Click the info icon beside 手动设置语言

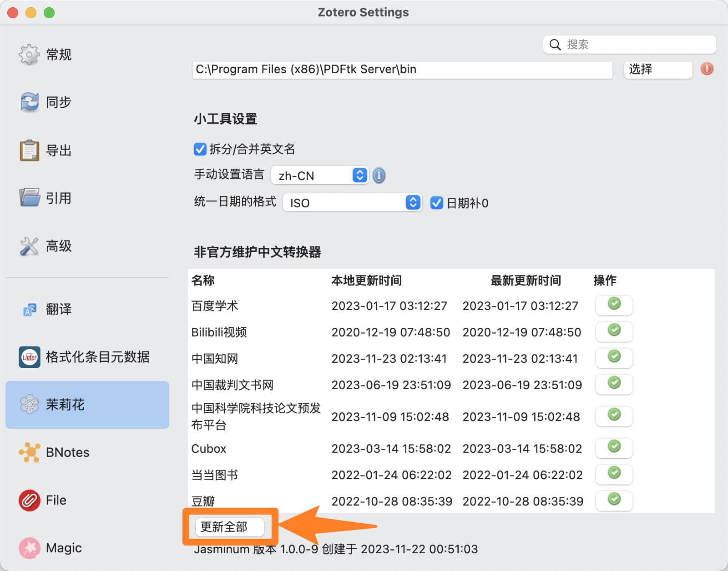[x=379, y=175]
